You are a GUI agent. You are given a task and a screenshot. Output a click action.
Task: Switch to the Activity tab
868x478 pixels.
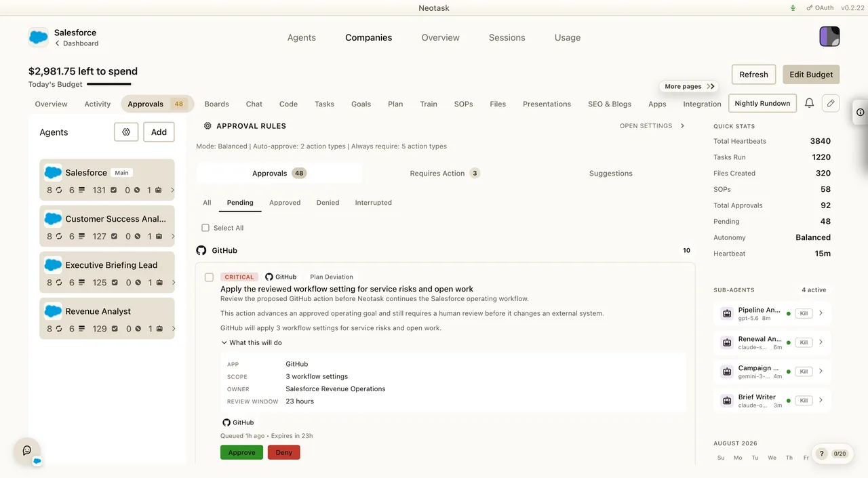click(x=98, y=104)
